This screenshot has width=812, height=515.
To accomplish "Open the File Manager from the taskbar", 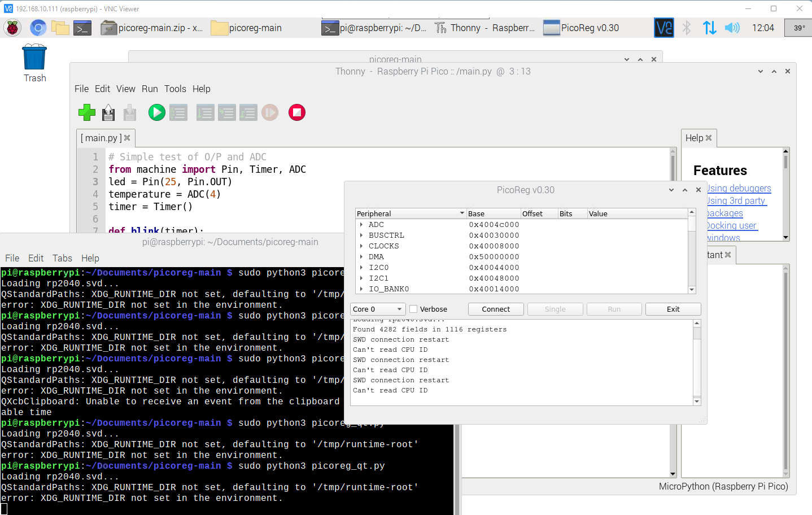I will click(60, 27).
